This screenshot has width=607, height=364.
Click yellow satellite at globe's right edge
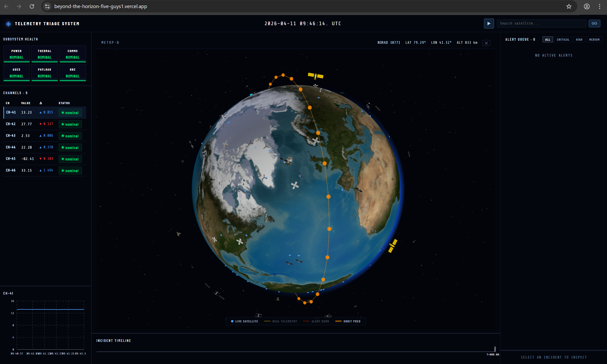[x=392, y=246]
